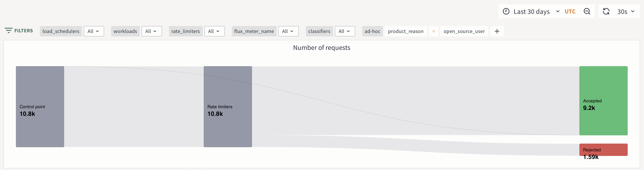Click the FILTERS funnel icon
644x170 pixels.
coord(8,31)
